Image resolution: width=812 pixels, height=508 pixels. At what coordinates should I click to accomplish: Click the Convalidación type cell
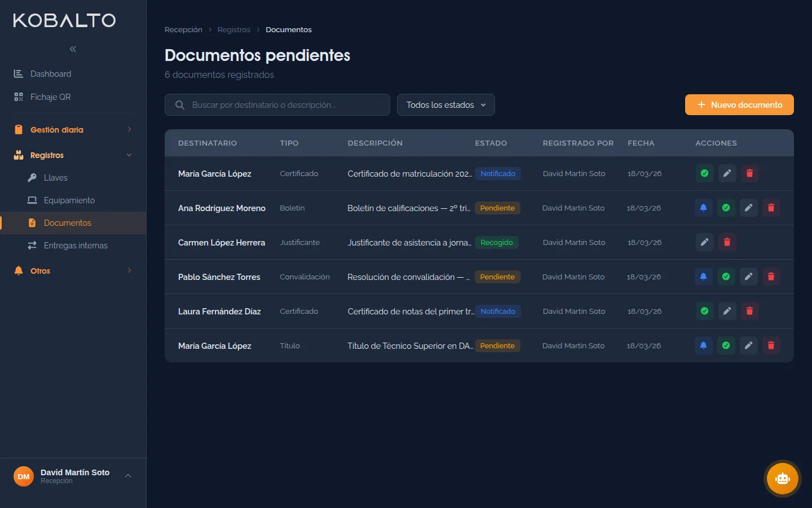pos(304,277)
